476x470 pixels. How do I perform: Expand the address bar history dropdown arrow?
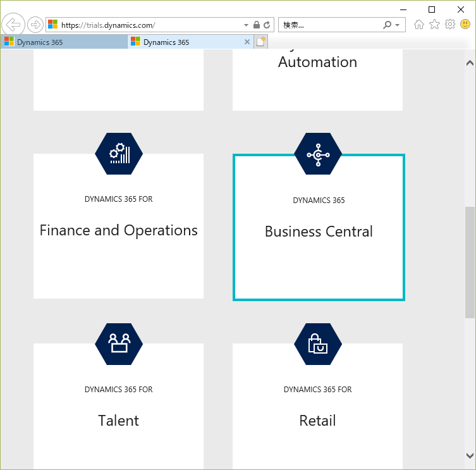246,25
